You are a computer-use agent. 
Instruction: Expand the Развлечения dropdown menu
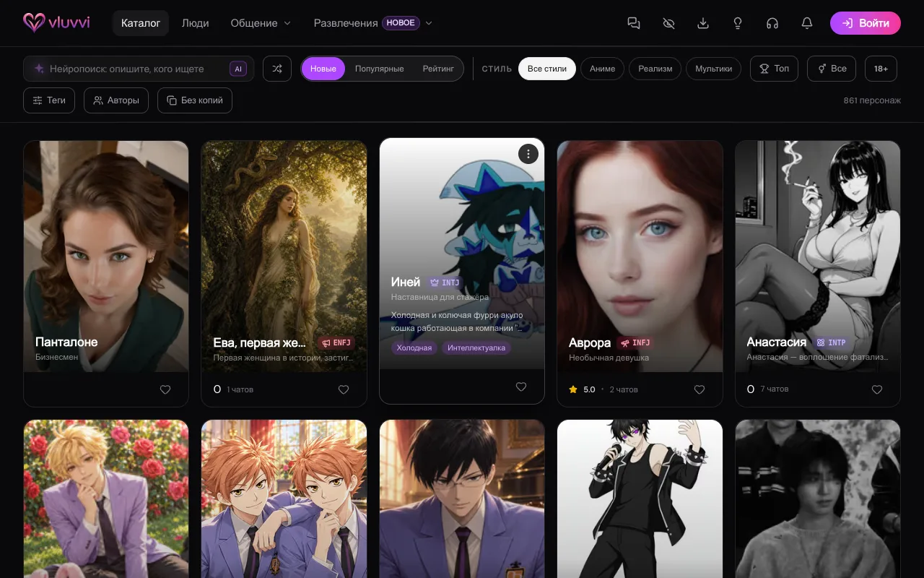[373, 23]
